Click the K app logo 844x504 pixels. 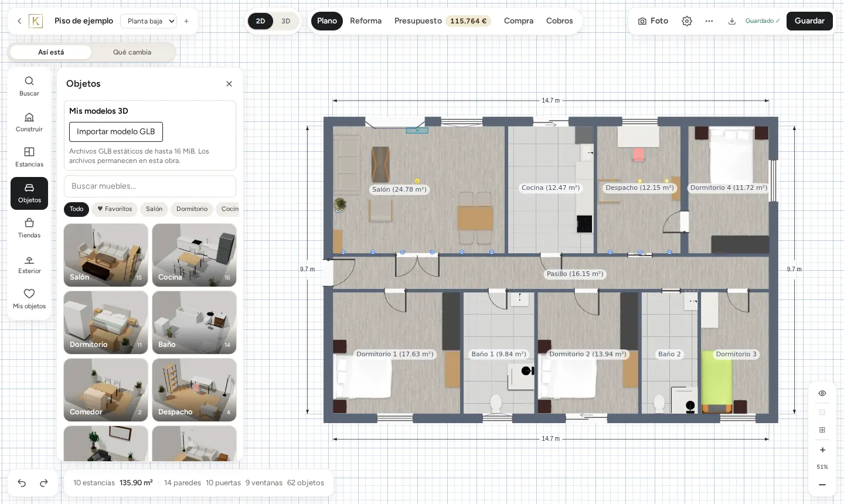tap(36, 21)
